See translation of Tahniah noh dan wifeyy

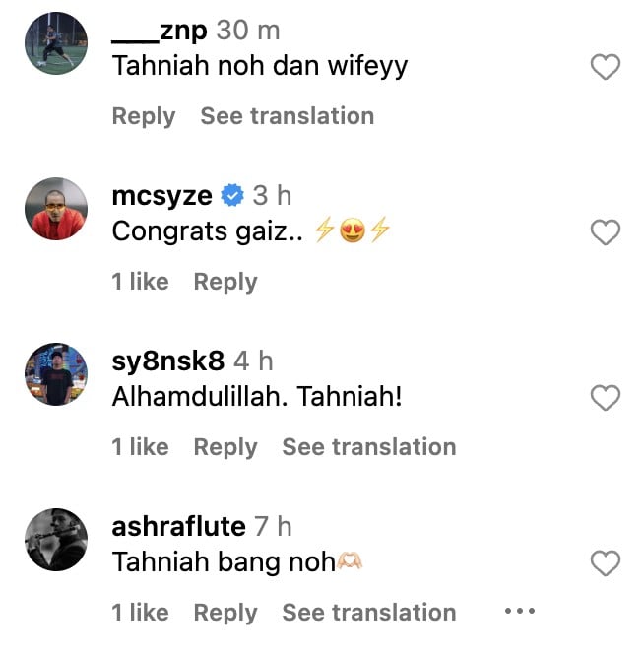point(288,116)
